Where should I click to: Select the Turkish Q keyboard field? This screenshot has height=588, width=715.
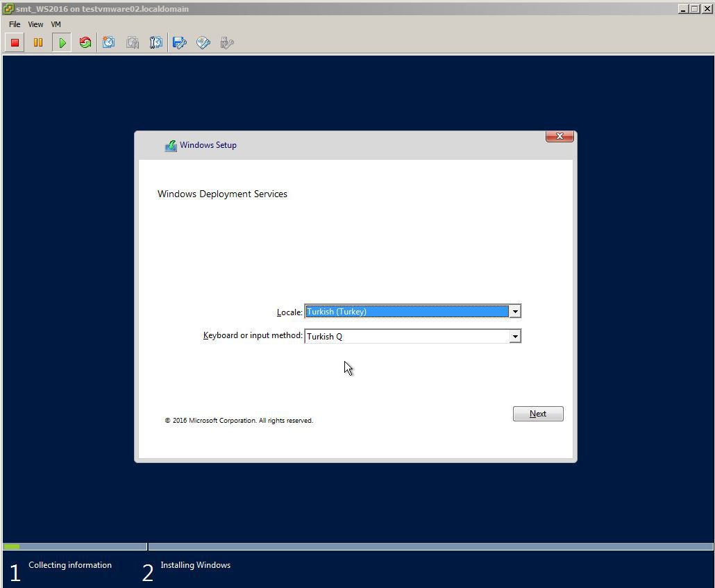(x=403, y=336)
